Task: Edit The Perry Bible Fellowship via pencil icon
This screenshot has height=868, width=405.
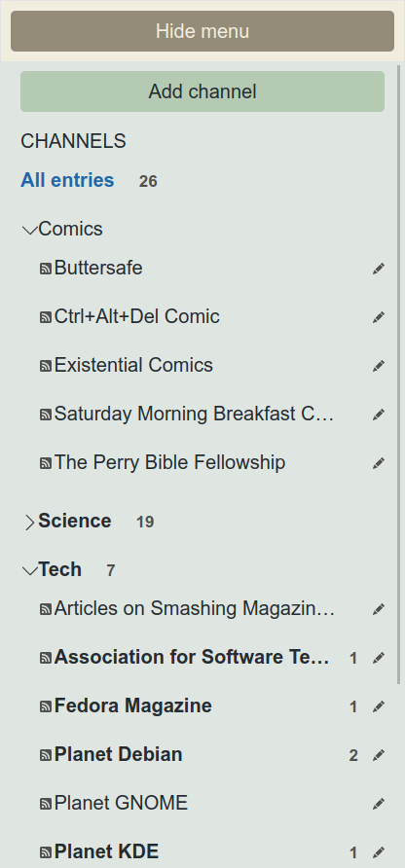Action: [379, 463]
